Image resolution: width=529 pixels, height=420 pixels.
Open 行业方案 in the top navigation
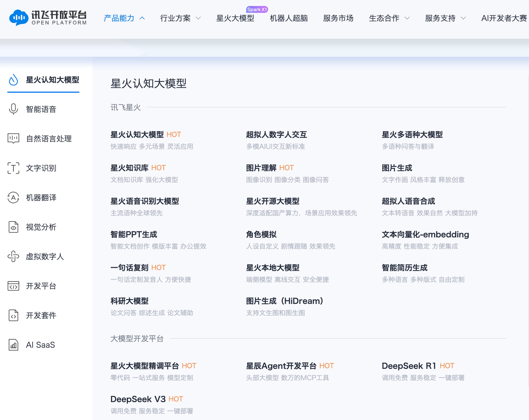[x=175, y=18]
